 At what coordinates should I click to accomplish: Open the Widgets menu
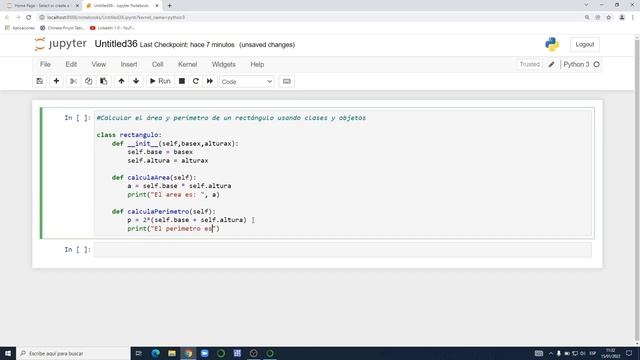pos(224,64)
